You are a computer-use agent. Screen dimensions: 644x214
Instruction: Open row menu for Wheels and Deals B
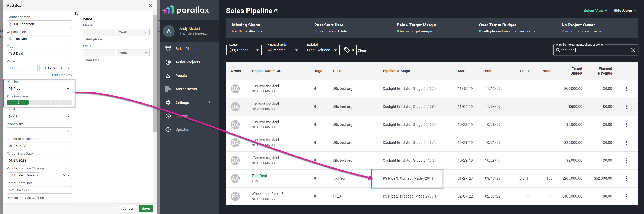coord(627,196)
